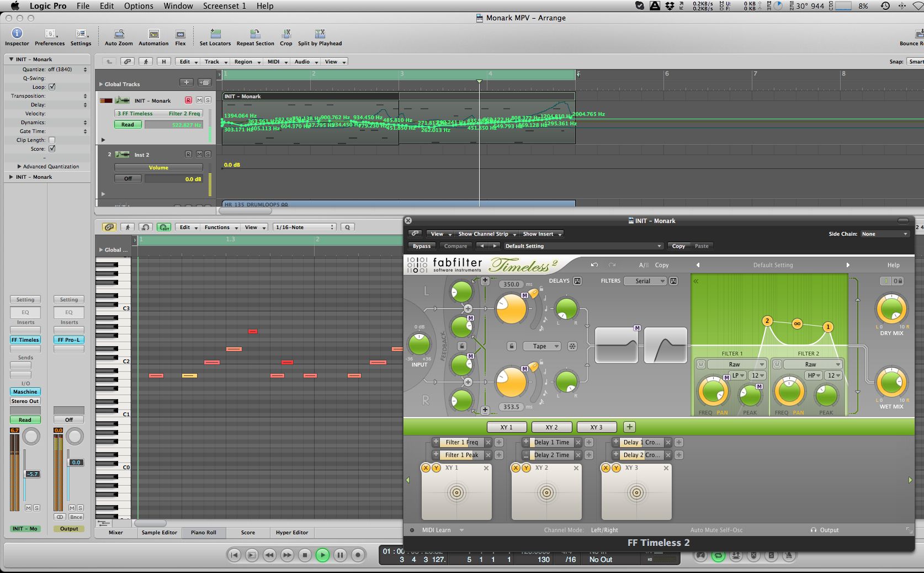Toggle the Score checkbox in inspector
Screen dimensions: 924x573
pyautogui.click(x=52, y=148)
